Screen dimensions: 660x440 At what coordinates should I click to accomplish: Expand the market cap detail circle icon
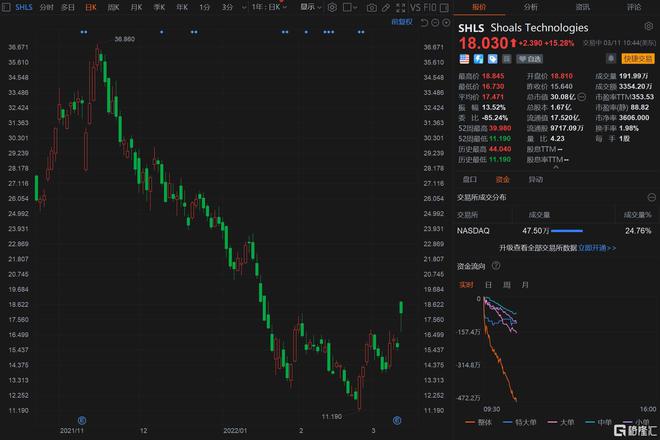click(x=582, y=97)
